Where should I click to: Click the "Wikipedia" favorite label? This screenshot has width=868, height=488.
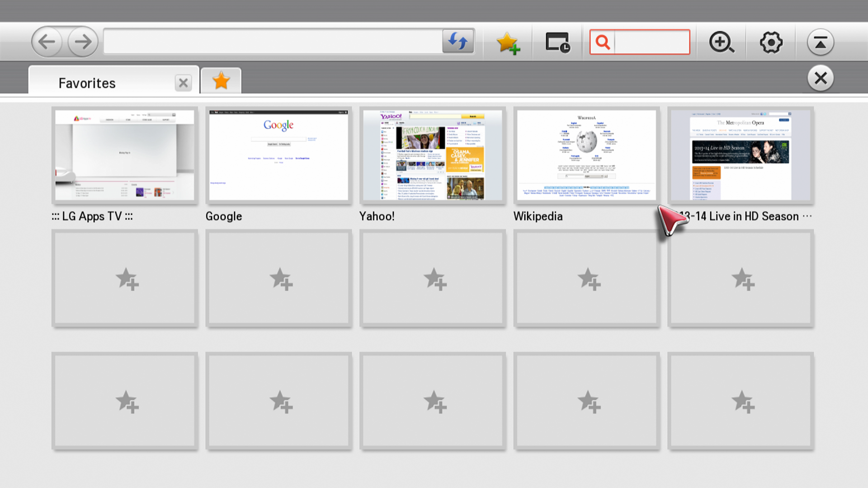(538, 216)
